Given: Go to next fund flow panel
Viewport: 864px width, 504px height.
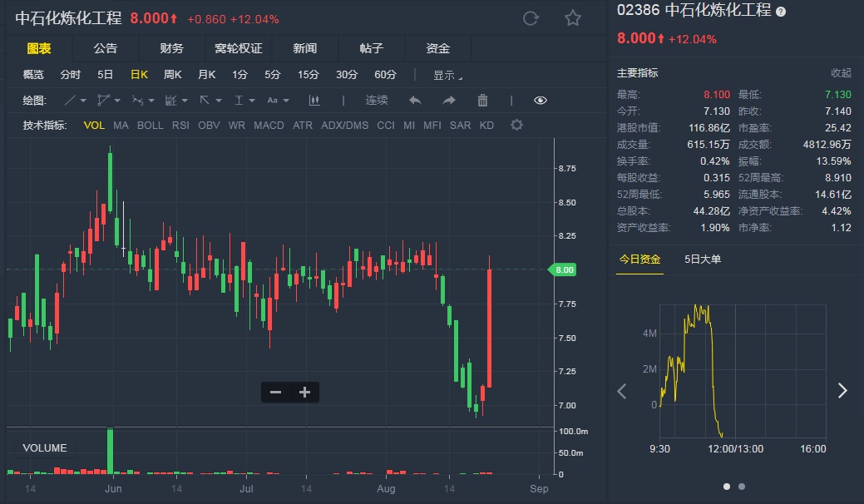Looking at the screenshot, I should click(x=842, y=391).
